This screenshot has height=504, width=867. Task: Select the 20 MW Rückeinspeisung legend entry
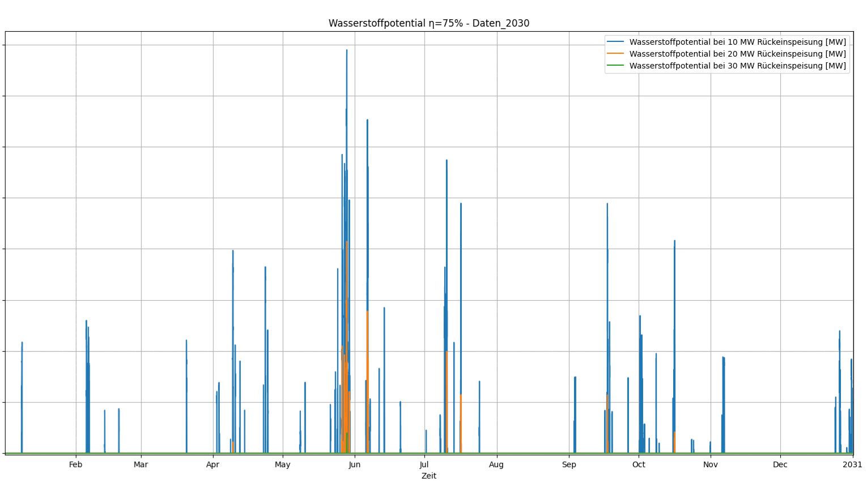737,54
